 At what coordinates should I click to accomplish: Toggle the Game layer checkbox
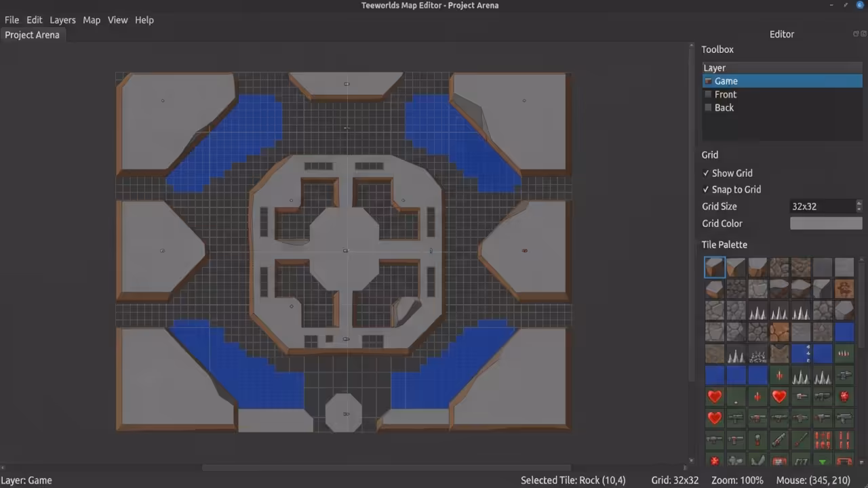[x=709, y=81]
